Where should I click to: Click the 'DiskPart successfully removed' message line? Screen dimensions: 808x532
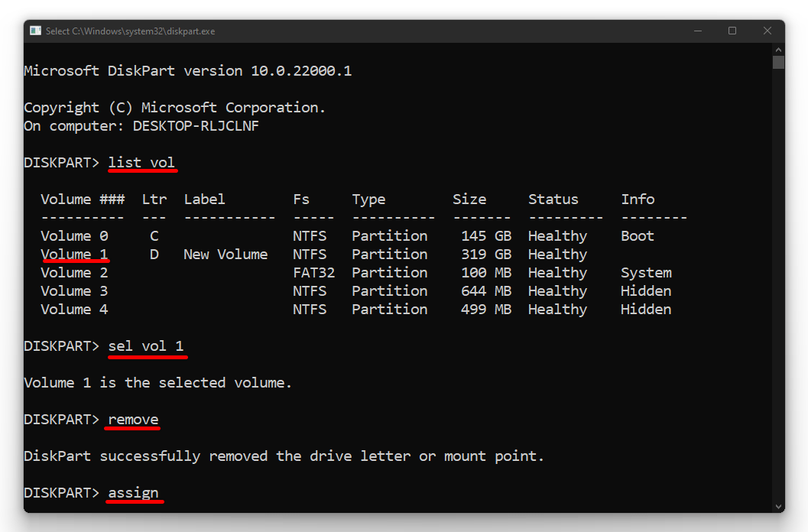tap(283, 456)
